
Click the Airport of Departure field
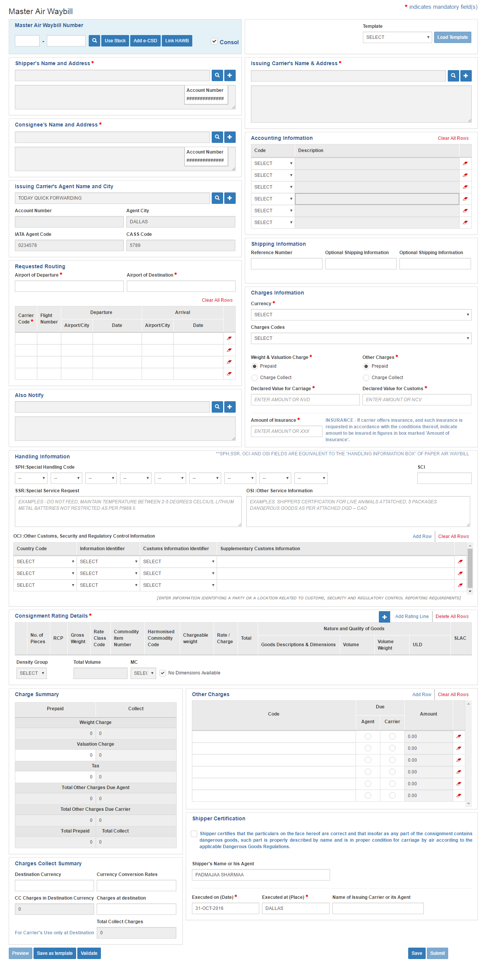pyautogui.click(x=69, y=286)
